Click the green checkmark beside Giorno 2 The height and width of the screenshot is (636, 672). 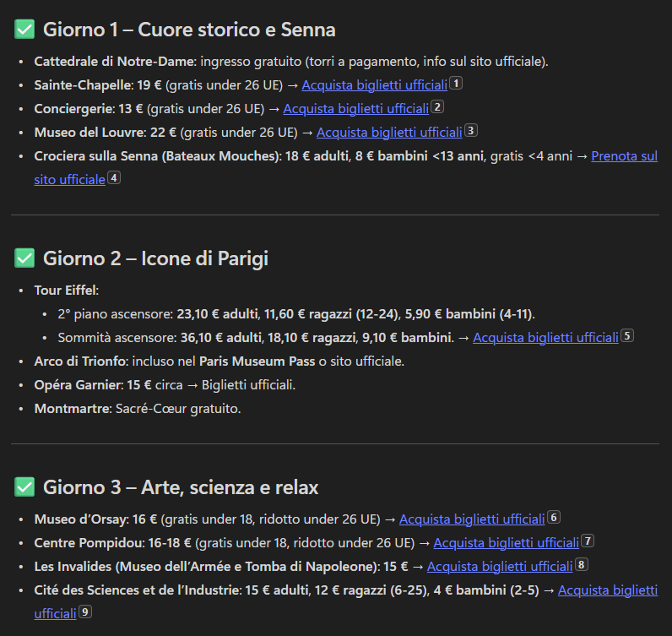click(24, 258)
